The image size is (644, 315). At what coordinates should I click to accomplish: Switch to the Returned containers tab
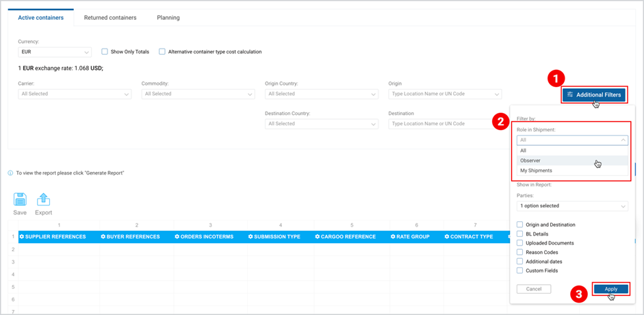click(x=110, y=18)
